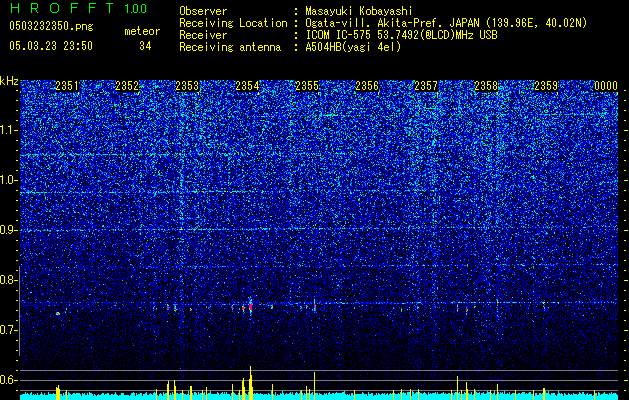Click the 2351 time marker
The image size is (629, 400).
coord(67,86)
